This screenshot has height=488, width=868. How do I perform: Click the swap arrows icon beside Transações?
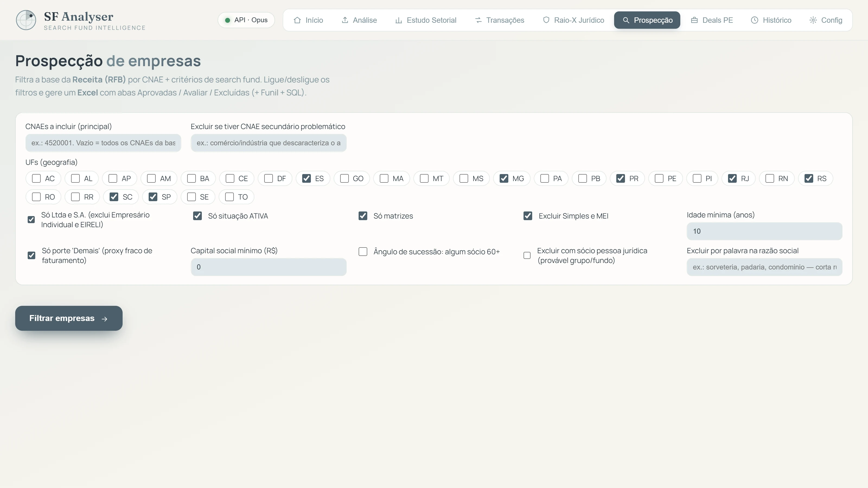coord(478,20)
